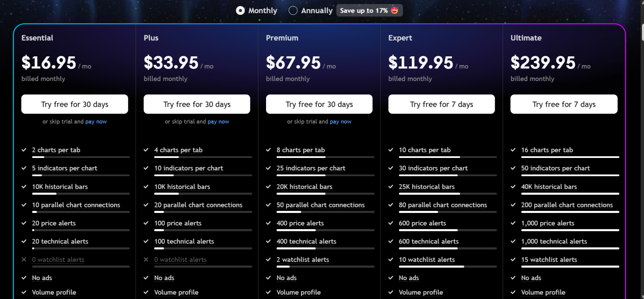The width and height of the screenshot is (644, 299).
Task: Click pay now link under Essential plan
Action: point(96,121)
